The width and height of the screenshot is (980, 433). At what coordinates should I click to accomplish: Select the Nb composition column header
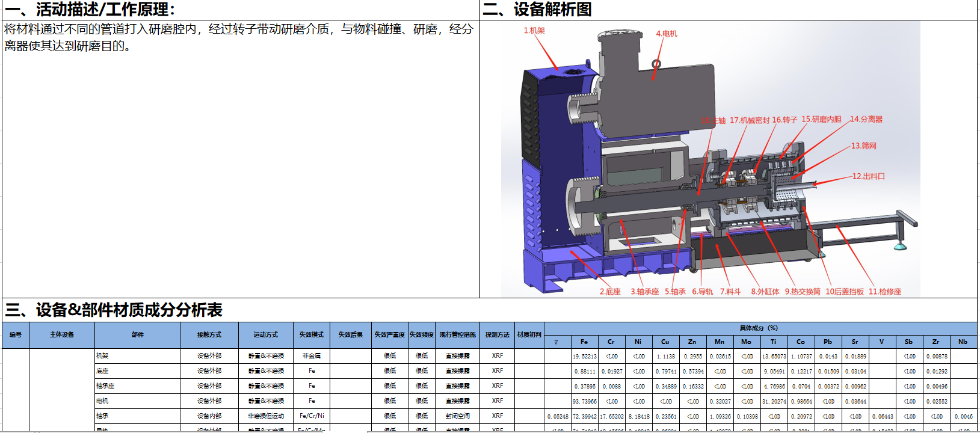[963, 342]
